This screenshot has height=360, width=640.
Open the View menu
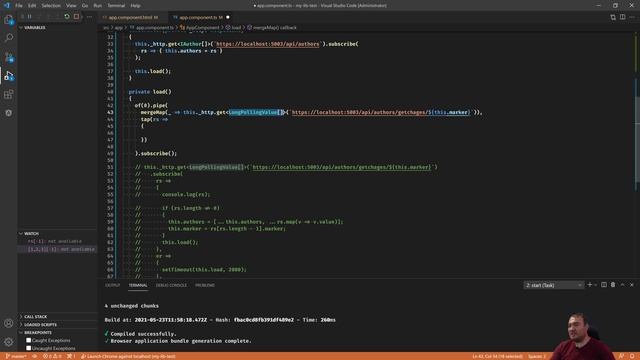coord(71,6)
